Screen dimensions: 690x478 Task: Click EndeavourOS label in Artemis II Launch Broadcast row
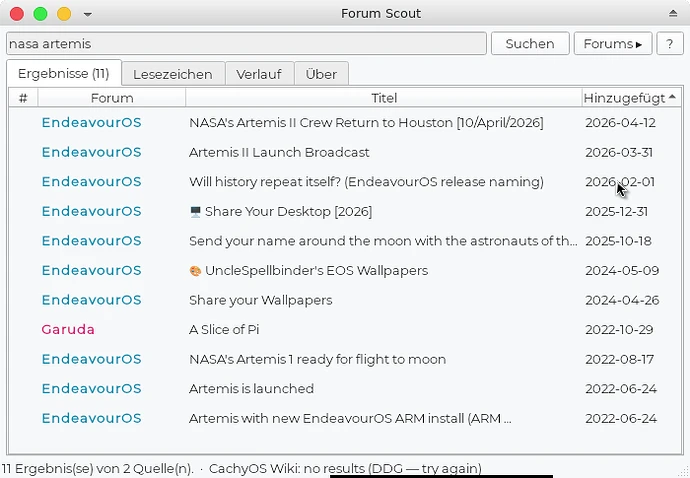[92, 152]
